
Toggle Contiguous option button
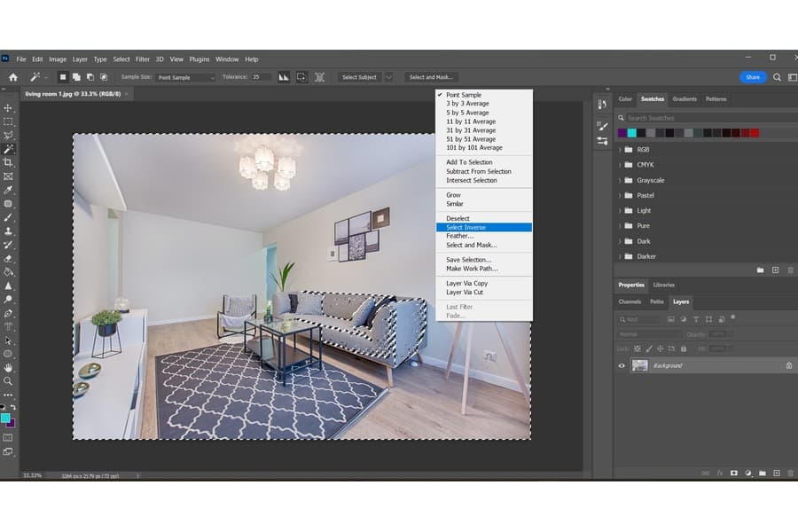[x=301, y=77]
